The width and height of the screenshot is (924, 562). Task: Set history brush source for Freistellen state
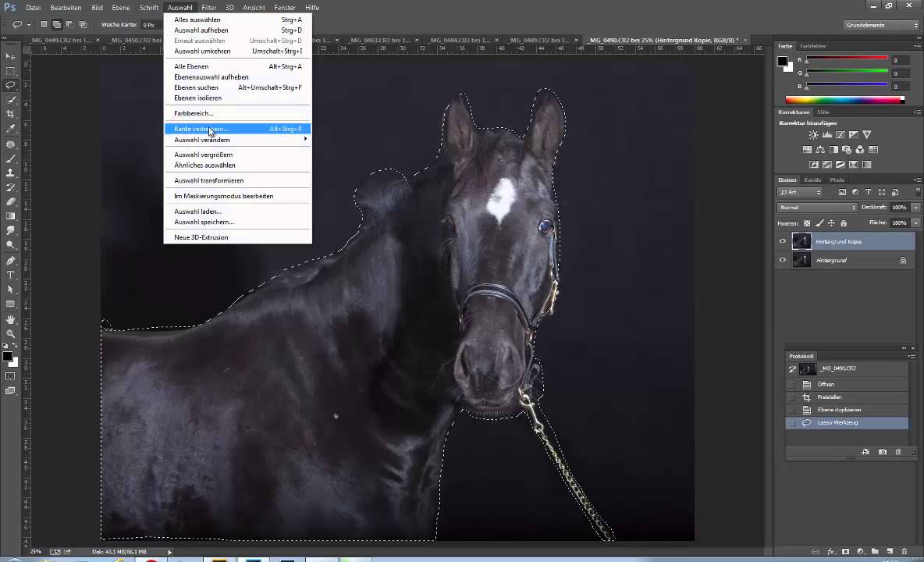(x=792, y=397)
